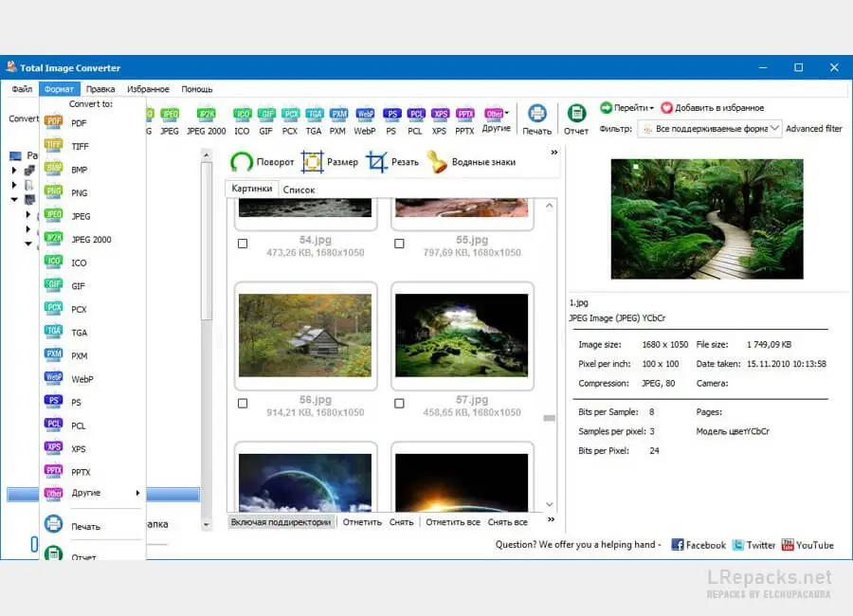This screenshot has height=616, width=853.
Task: Choose JPEG 2000 in the Convert to menu
Action: pos(93,240)
